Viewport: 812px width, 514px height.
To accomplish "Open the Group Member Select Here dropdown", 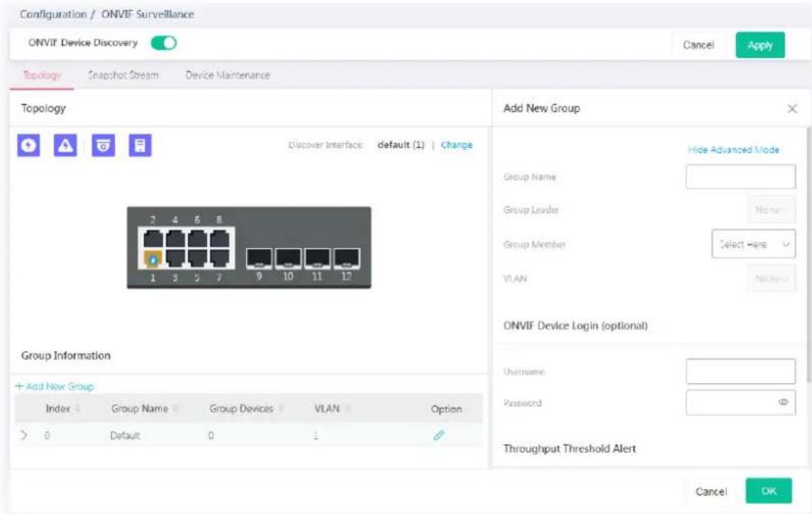I will pos(754,244).
